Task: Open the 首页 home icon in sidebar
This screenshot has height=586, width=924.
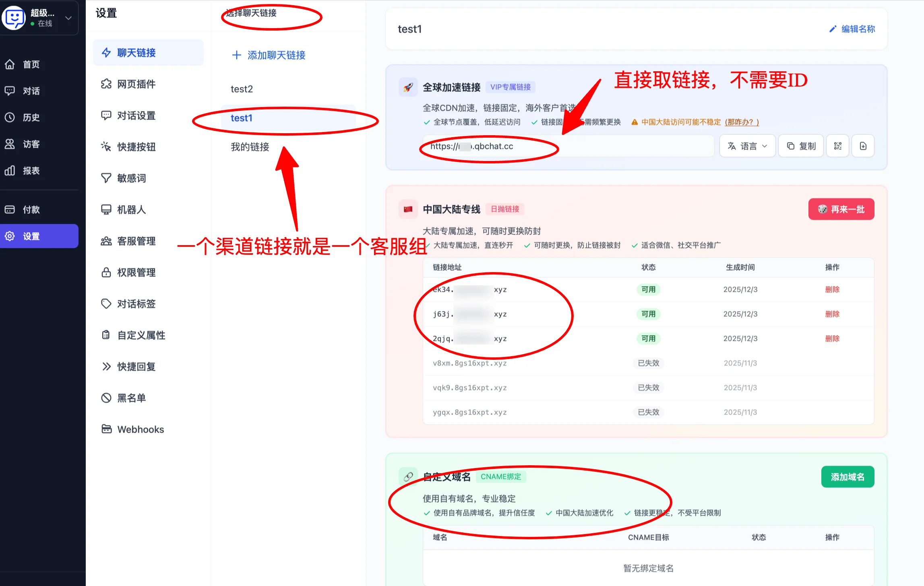Action: pyautogui.click(x=10, y=64)
